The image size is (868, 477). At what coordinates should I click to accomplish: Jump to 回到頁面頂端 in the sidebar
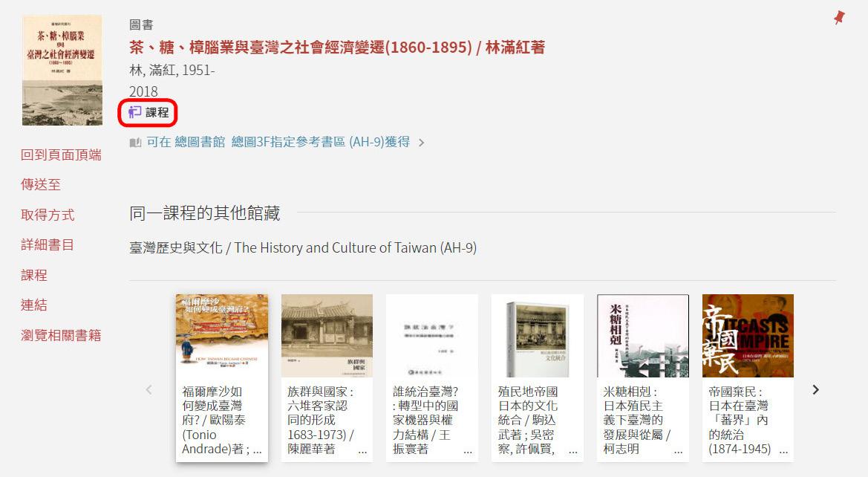click(x=61, y=155)
